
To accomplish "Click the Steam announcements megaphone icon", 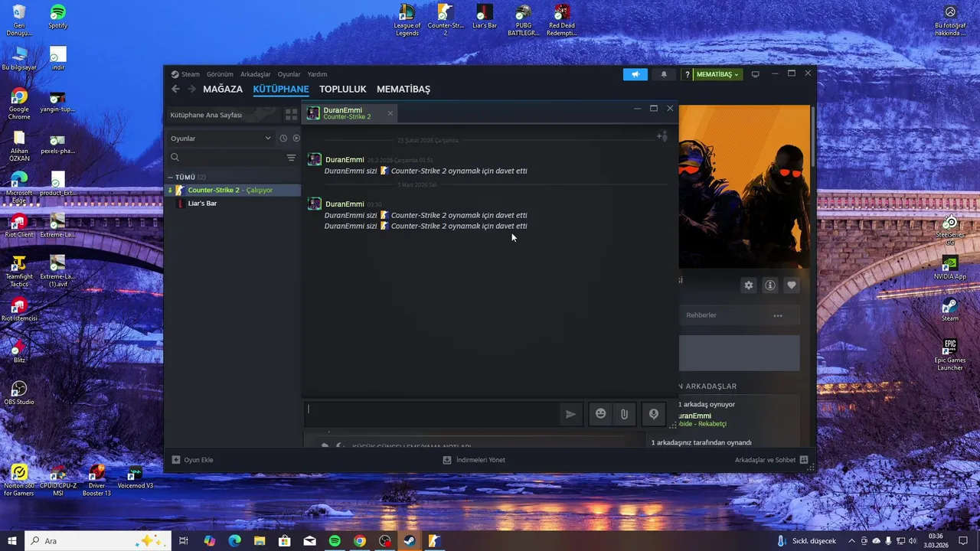I will tap(635, 74).
